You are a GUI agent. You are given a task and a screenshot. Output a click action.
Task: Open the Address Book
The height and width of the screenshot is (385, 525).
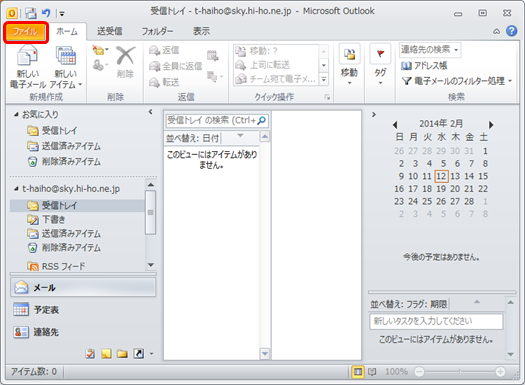424,65
